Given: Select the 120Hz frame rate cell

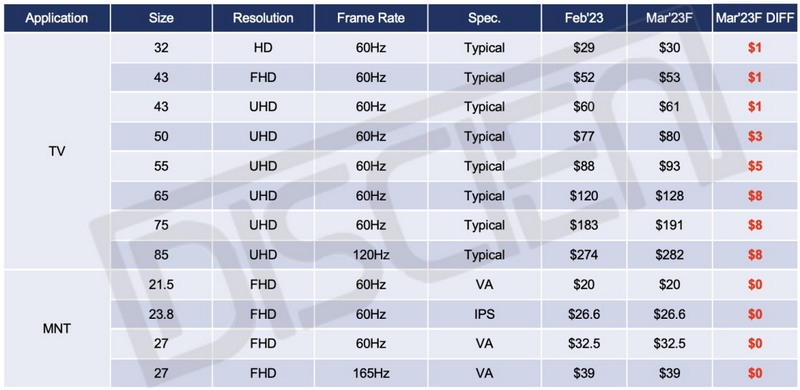Looking at the screenshot, I should tap(371, 254).
